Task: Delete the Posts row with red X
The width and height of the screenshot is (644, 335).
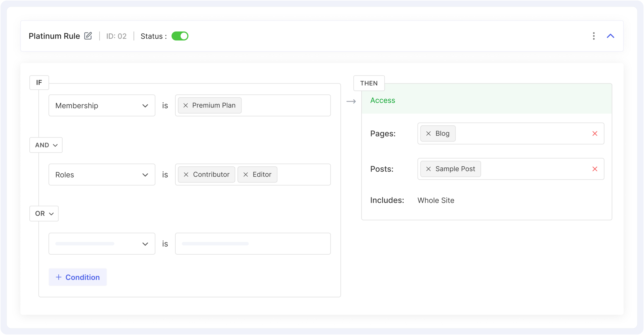Action: (x=595, y=169)
